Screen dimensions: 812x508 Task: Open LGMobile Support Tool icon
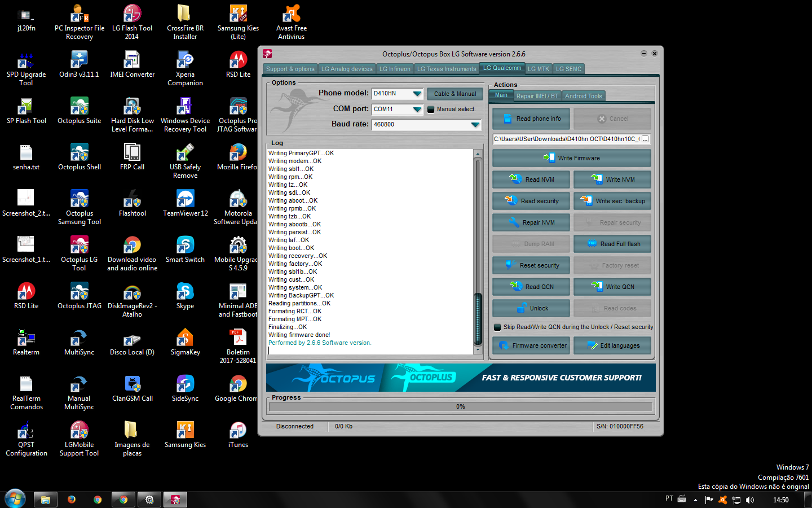(x=80, y=439)
